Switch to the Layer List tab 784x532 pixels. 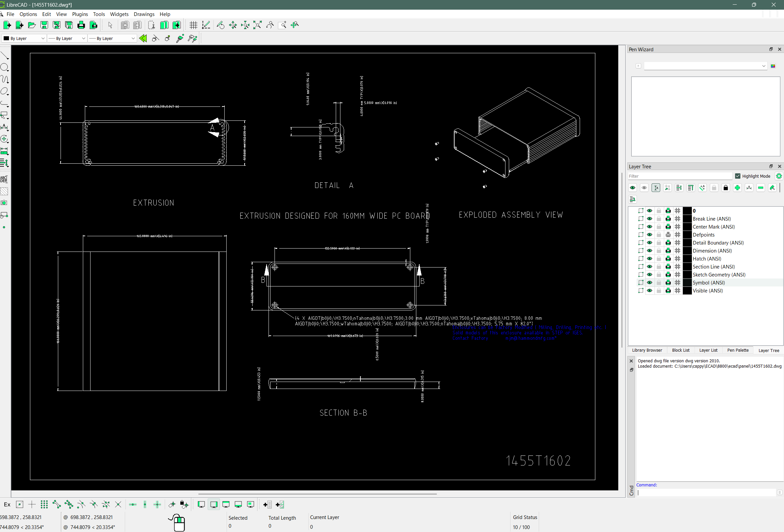(x=708, y=350)
